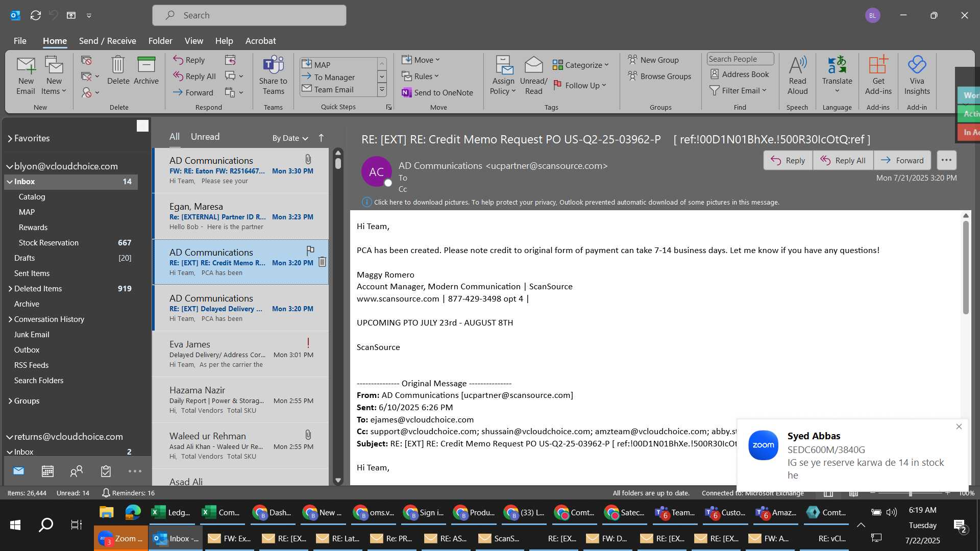This screenshot has width=980, height=551.
Task: Open the By Date sort dropdown
Action: (290, 138)
